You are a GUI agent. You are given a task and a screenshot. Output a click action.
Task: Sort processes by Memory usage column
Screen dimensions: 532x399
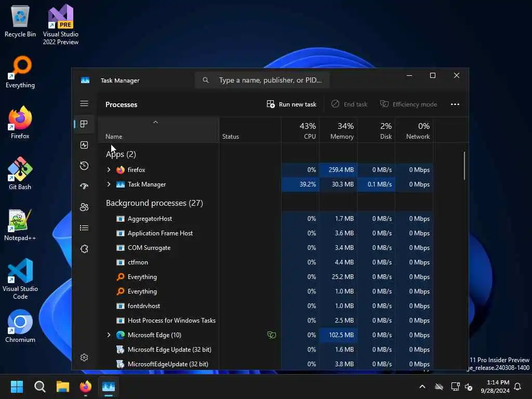coord(338,130)
